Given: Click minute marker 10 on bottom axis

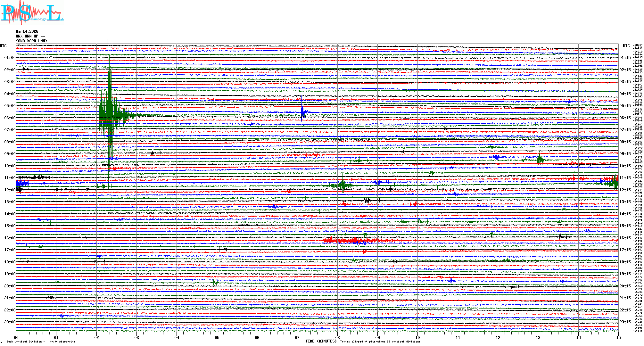Looking at the screenshot, I should [417, 338].
